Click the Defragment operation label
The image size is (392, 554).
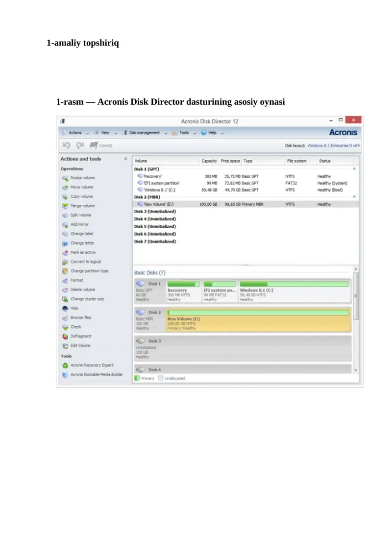tap(80, 336)
